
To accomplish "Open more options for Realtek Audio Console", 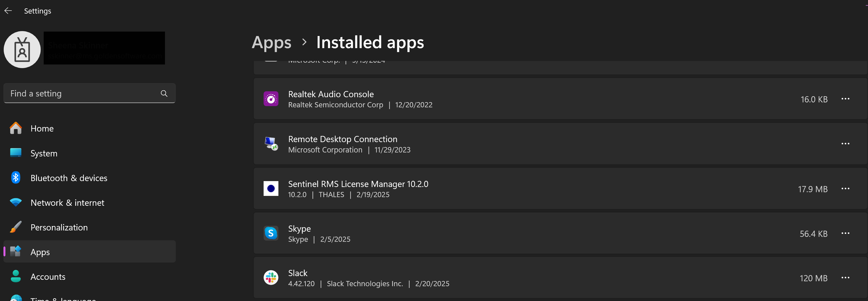I will (x=845, y=99).
